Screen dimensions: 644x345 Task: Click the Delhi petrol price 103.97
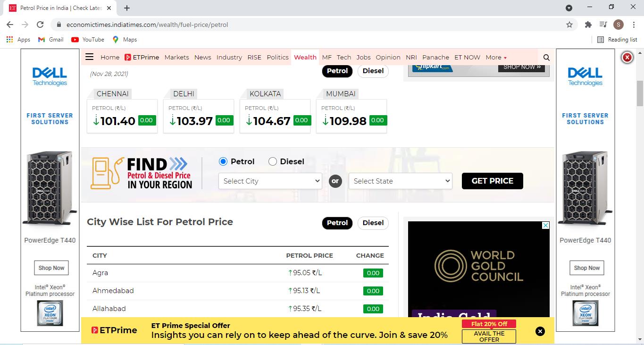click(x=194, y=121)
